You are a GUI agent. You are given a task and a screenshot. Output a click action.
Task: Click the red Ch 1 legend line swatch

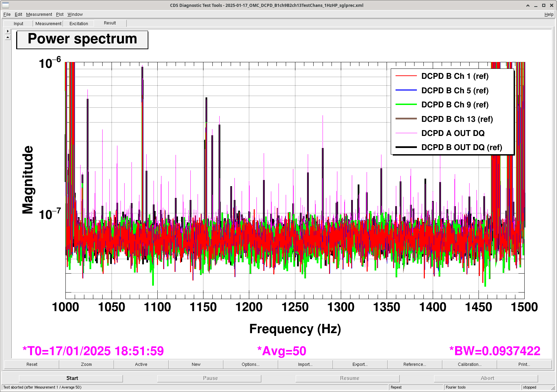tap(406, 76)
